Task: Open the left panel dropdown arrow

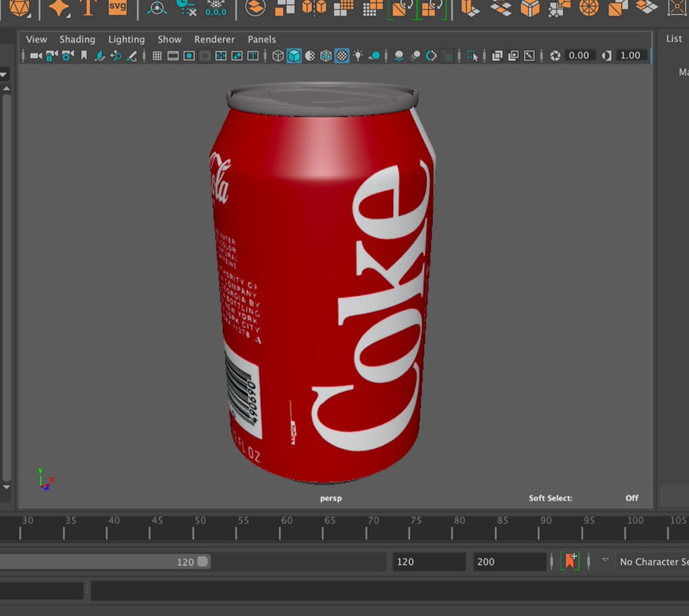Action: pyautogui.click(x=3, y=75)
